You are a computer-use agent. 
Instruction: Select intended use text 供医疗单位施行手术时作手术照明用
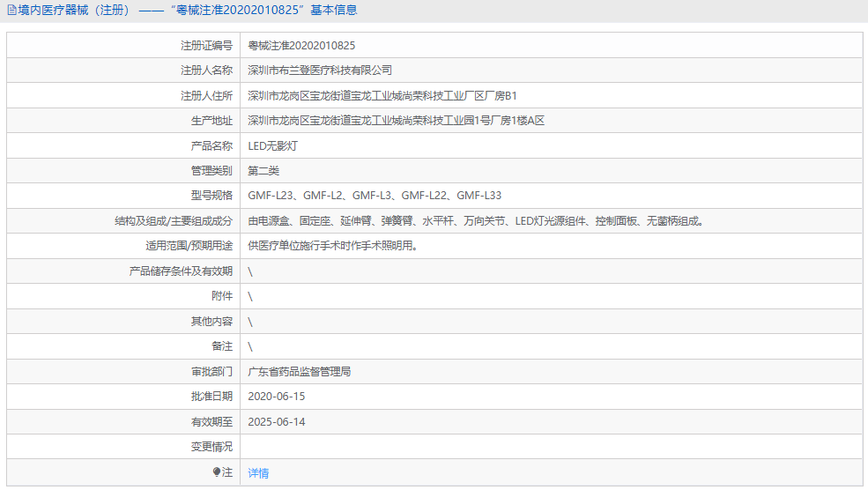pyautogui.click(x=333, y=245)
